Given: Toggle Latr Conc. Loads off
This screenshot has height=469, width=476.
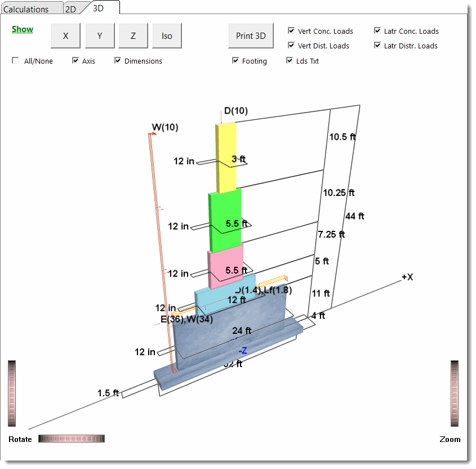Looking at the screenshot, I should point(377,31).
